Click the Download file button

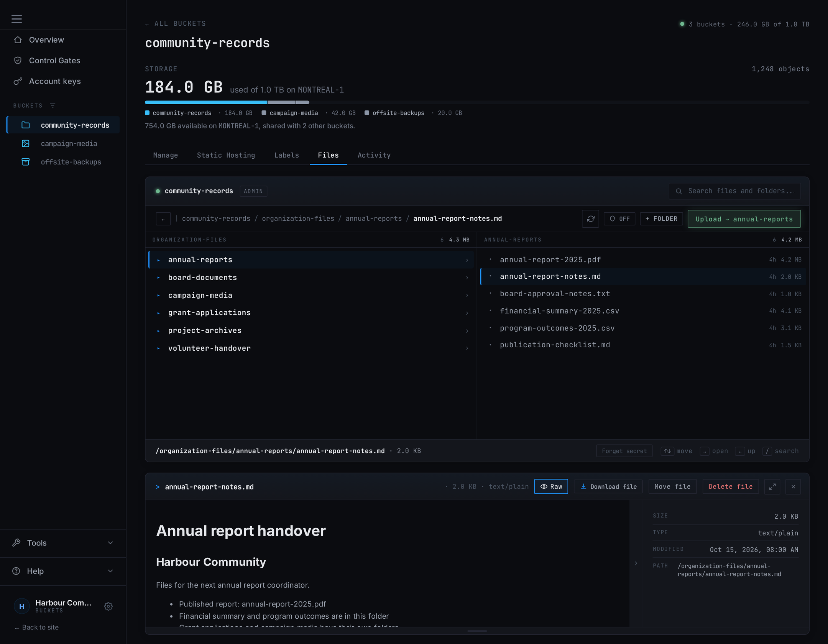pyautogui.click(x=608, y=486)
